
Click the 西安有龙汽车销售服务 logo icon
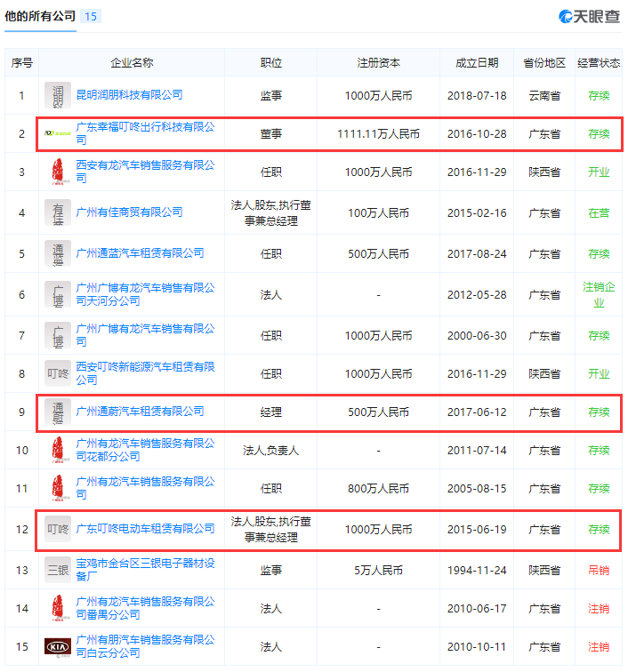pyautogui.click(x=58, y=172)
